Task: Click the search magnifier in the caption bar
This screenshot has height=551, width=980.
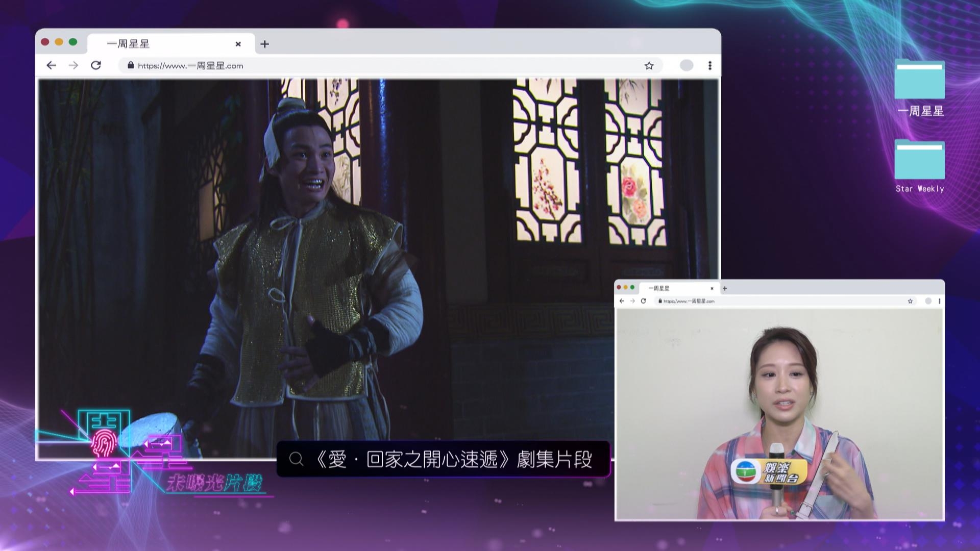Action: coord(296,459)
